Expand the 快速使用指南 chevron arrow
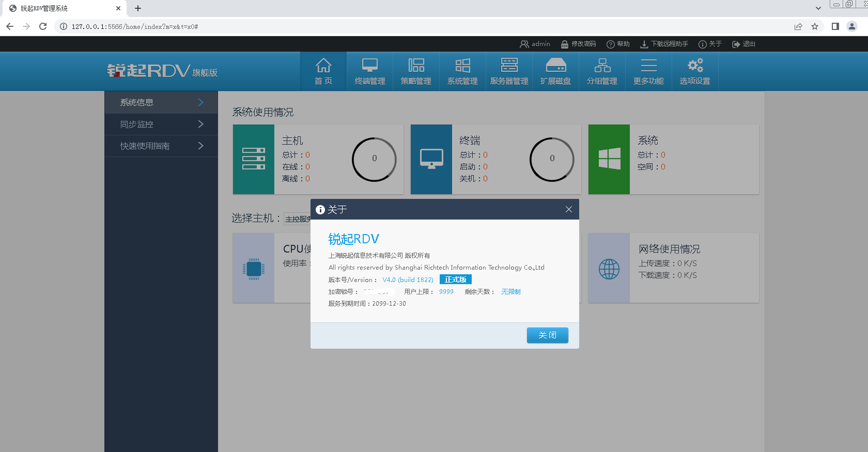This screenshot has height=452, width=868. [201, 146]
